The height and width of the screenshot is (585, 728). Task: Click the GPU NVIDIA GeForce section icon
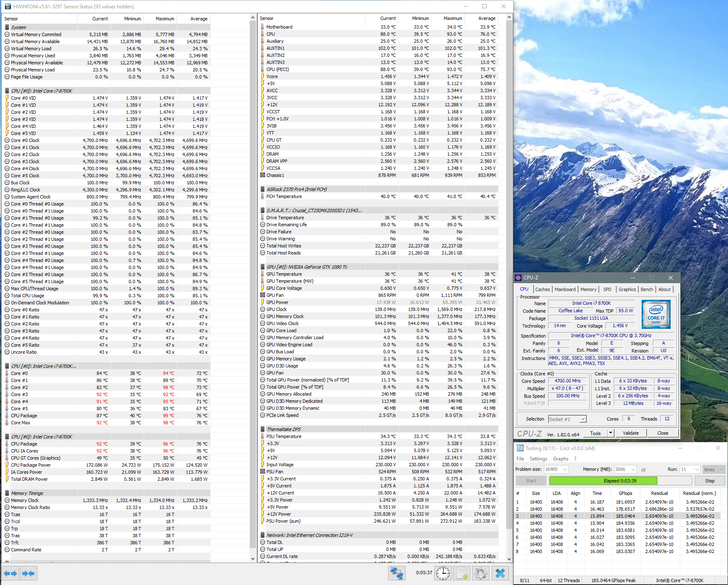pos(263,267)
